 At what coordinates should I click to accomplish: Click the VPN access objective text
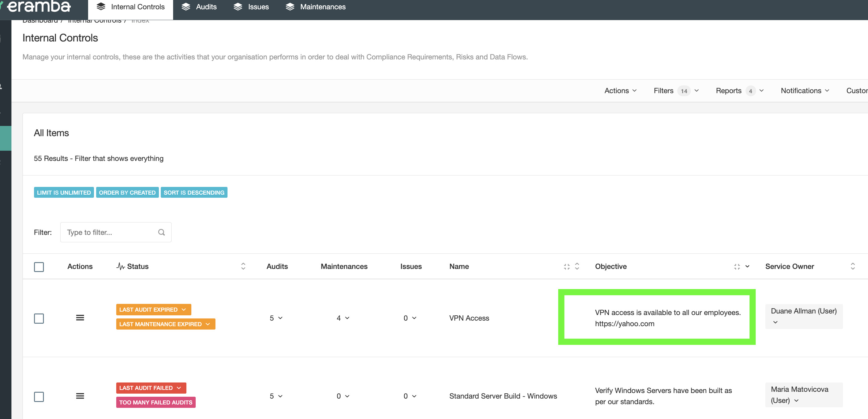point(667,318)
